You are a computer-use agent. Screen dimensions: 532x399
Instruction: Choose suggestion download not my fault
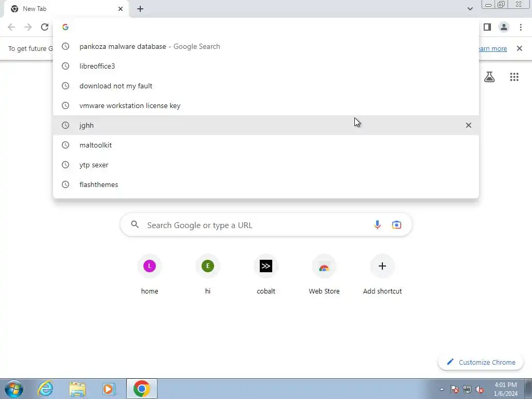[266, 86]
